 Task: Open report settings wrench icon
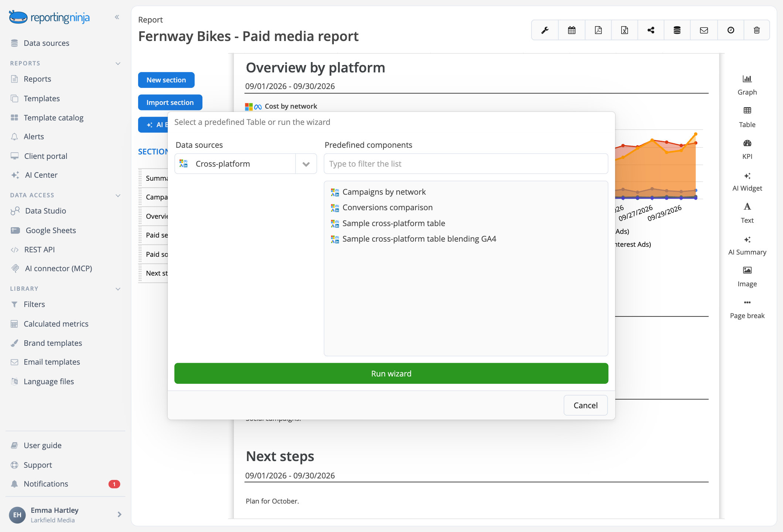545,30
